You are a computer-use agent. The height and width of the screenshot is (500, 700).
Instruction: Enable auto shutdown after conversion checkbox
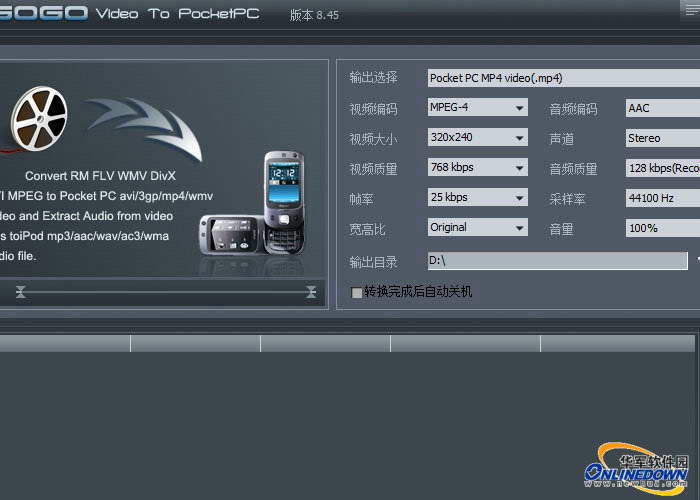coord(356,292)
